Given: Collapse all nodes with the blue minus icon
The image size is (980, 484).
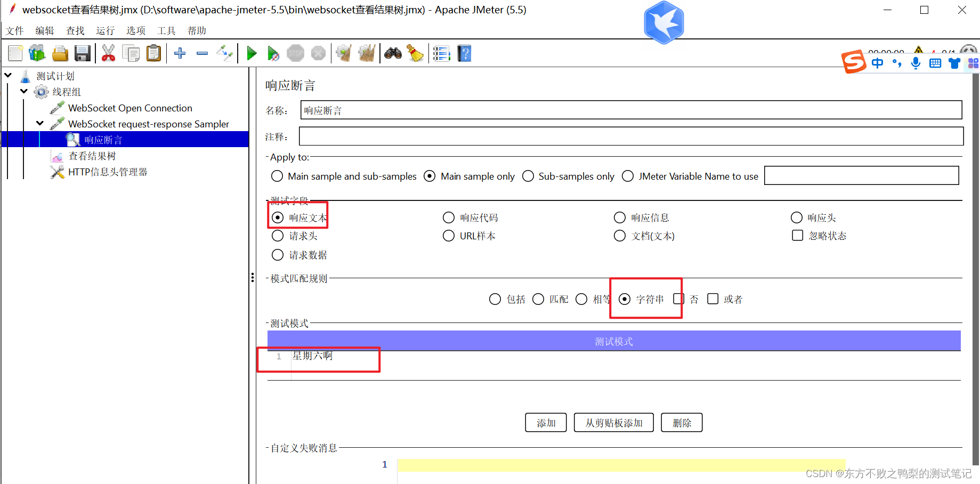Looking at the screenshot, I should (202, 53).
